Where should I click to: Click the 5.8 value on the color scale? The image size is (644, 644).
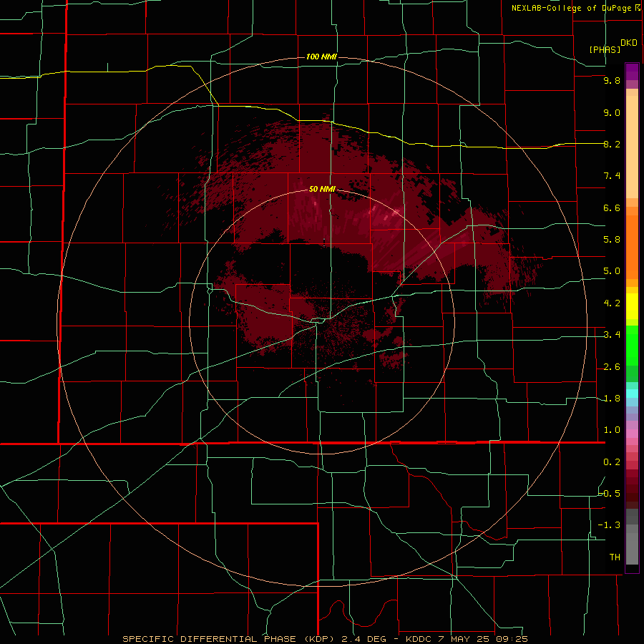coord(612,240)
